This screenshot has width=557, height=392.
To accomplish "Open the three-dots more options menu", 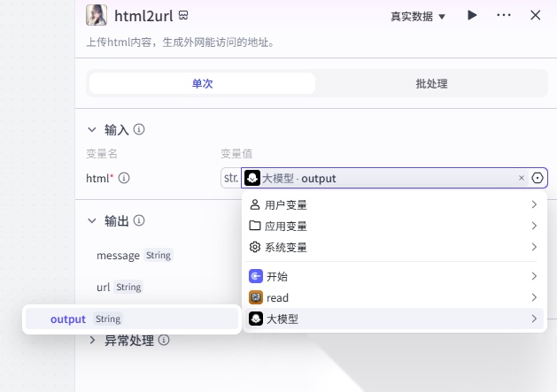I will (504, 15).
